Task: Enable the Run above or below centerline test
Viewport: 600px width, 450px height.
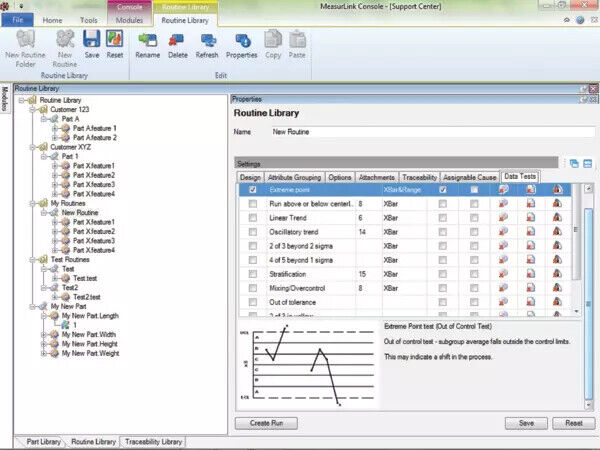Action: [x=253, y=204]
